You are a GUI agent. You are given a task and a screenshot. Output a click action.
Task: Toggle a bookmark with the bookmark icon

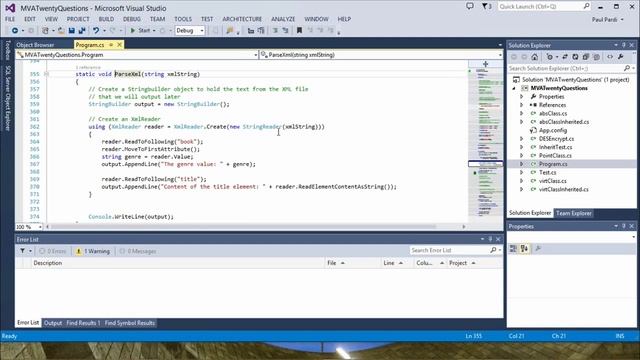(299, 31)
